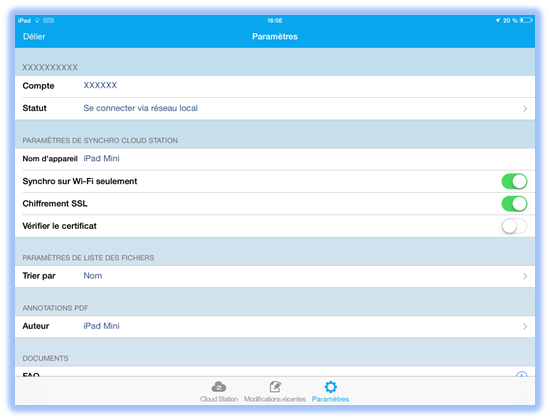Tap Se connecter via réseau local
550x420 pixels.
tap(140, 108)
